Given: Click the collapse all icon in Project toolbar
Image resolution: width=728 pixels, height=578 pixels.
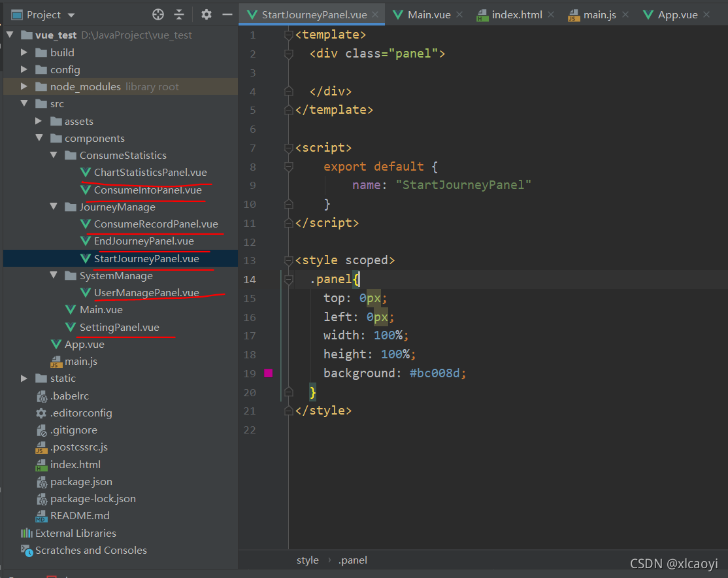Looking at the screenshot, I should click(x=179, y=15).
